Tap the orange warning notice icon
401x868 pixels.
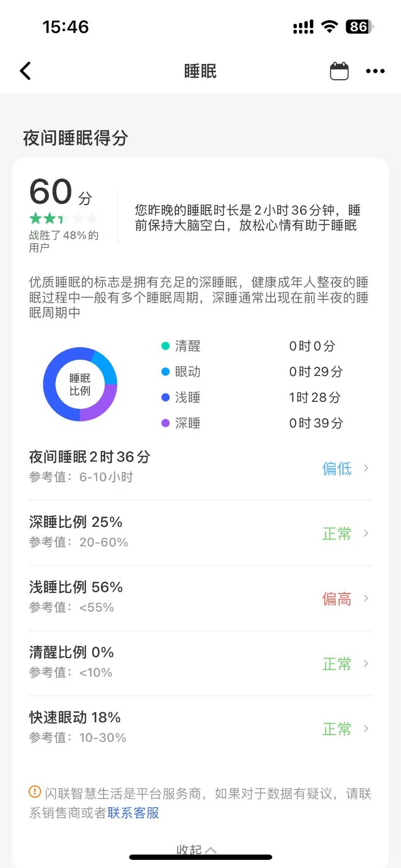coord(35,792)
